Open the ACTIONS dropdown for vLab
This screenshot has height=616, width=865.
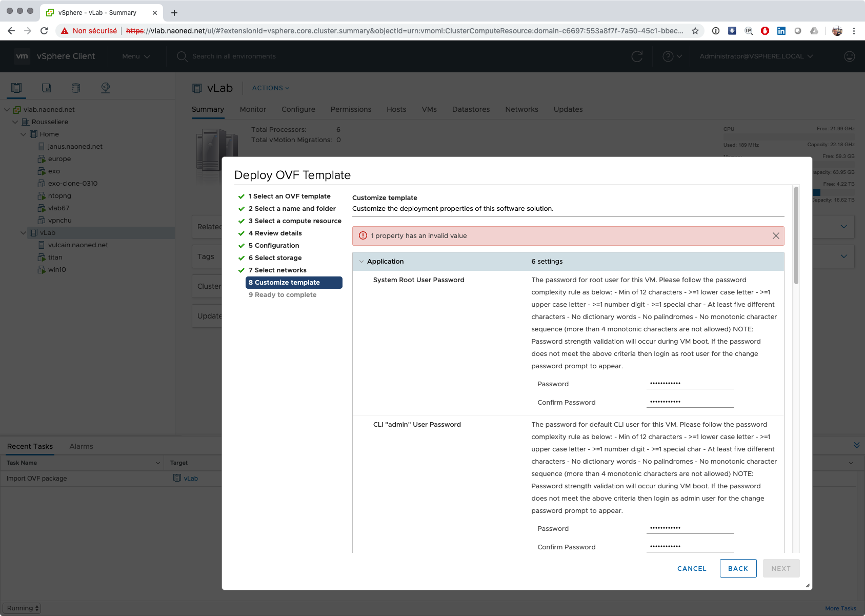click(270, 88)
